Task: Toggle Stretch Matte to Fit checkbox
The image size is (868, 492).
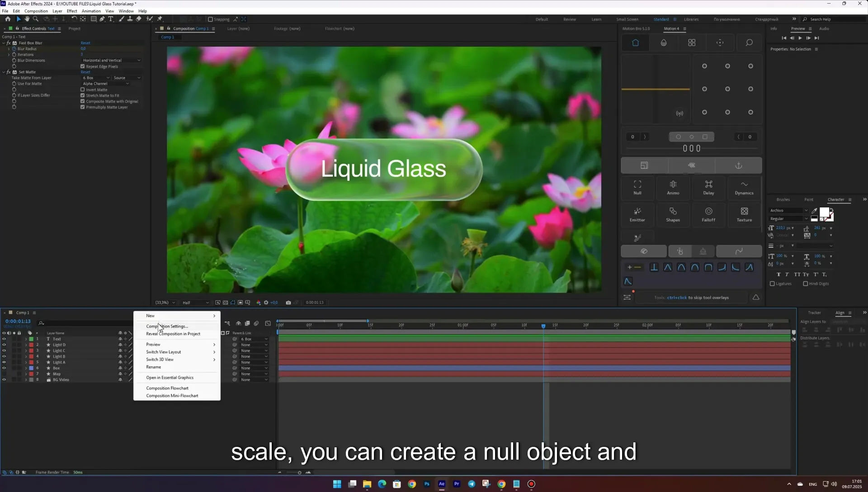Action: tap(83, 95)
